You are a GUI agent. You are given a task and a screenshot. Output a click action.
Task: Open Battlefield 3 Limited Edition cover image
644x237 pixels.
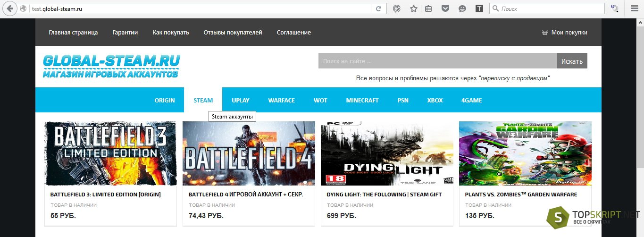[x=110, y=153]
